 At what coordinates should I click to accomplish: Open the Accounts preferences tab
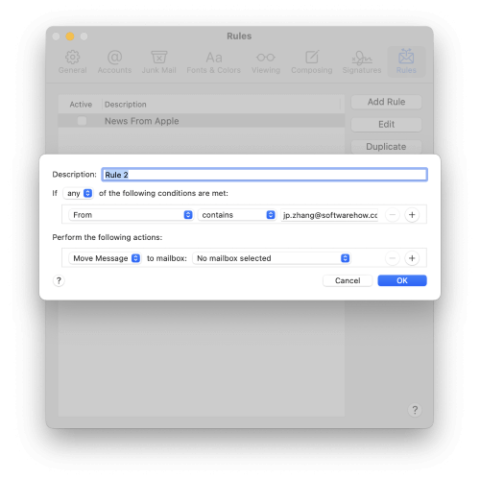click(114, 62)
